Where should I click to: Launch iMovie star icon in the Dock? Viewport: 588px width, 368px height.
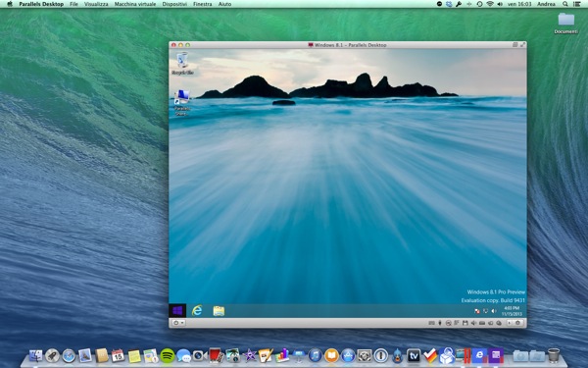pyautogui.click(x=250, y=355)
